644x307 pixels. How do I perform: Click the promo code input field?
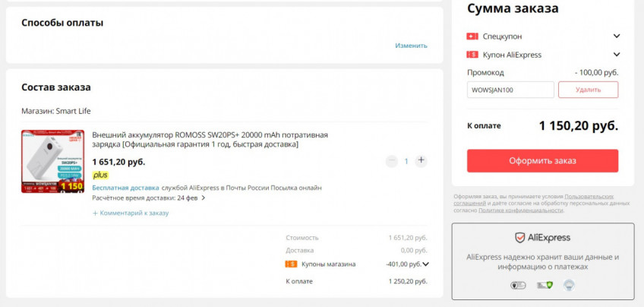point(510,90)
